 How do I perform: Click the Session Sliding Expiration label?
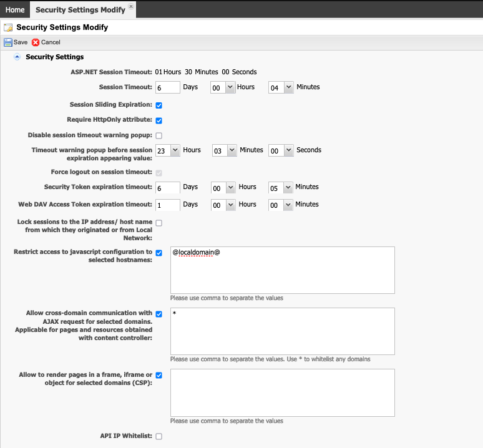(111, 105)
